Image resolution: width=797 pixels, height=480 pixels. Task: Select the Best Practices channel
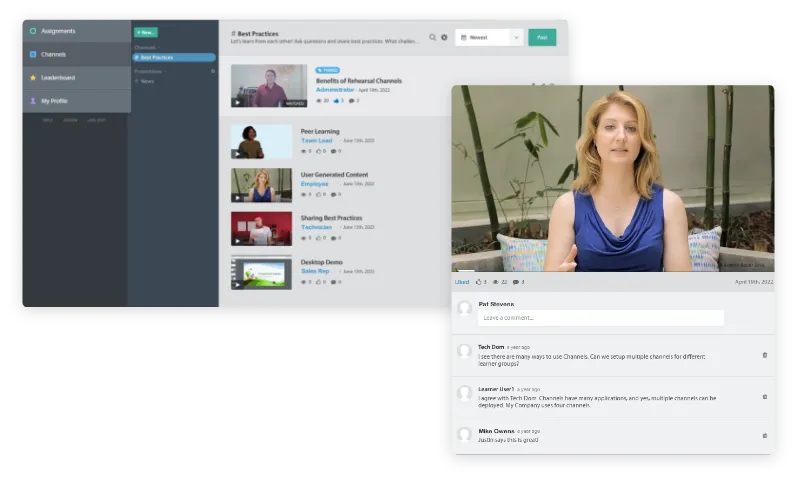pyautogui.click(x=173, y=57)
